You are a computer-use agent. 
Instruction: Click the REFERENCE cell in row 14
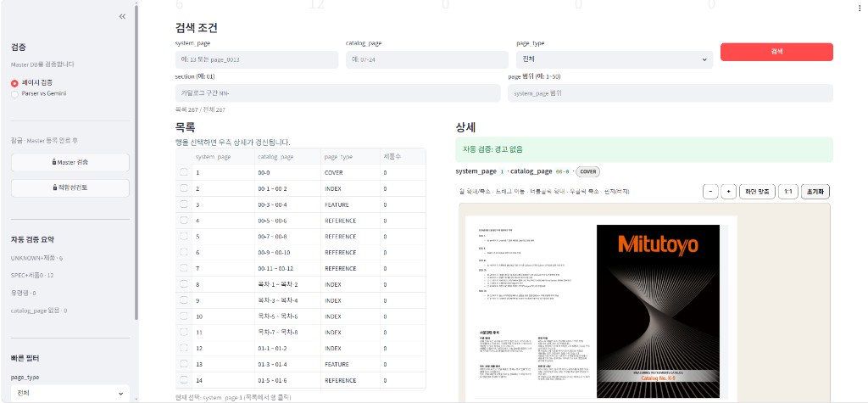[x=350, y=380]
